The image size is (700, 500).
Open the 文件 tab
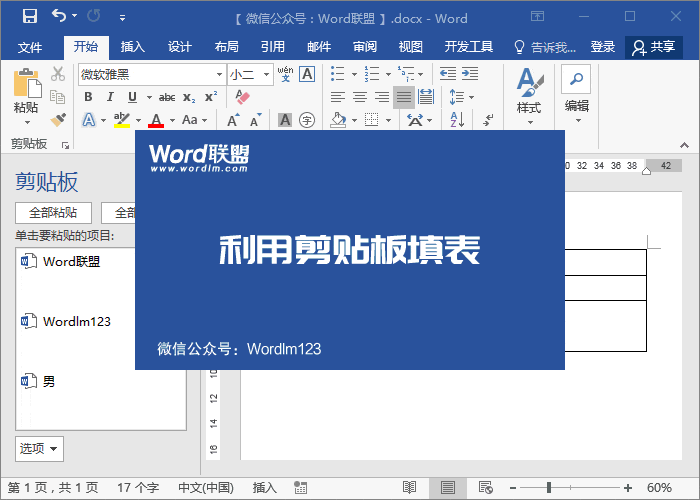tap(30, 47)
